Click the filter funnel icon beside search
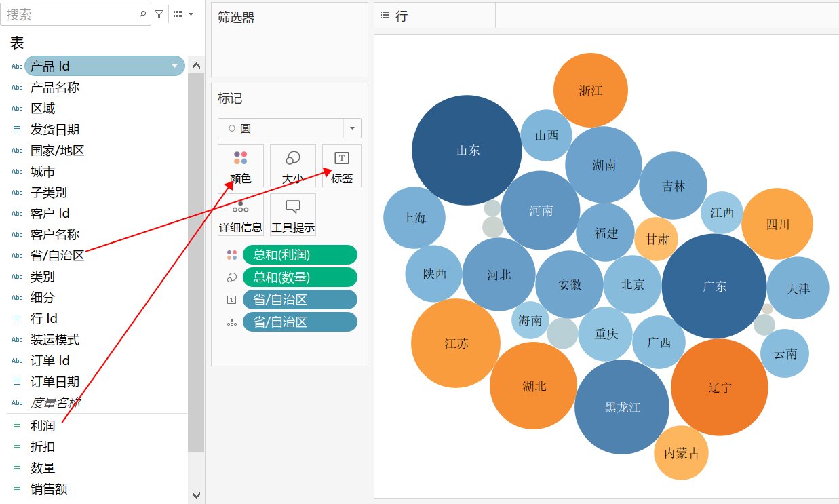The image size is (839, 504). click(159, 14)
